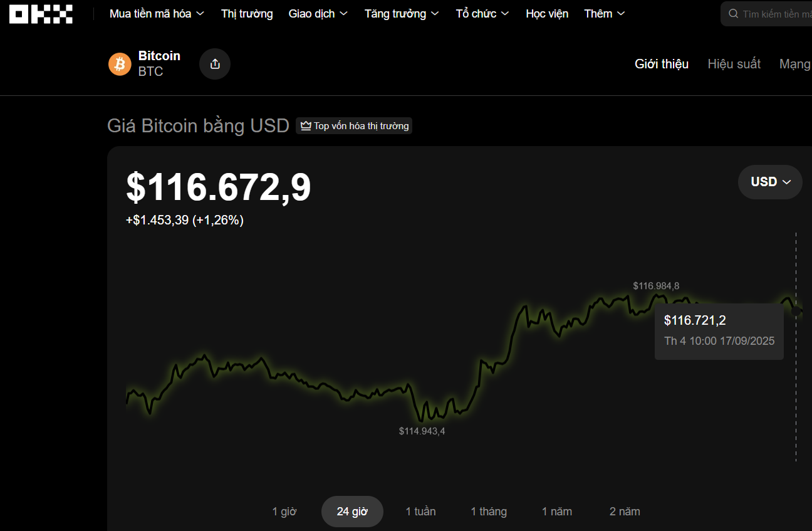Select the '1 năm' chart timeframe
Image resolution: width=812 pixels, height=531 pixels.
[x=556, y=511]
